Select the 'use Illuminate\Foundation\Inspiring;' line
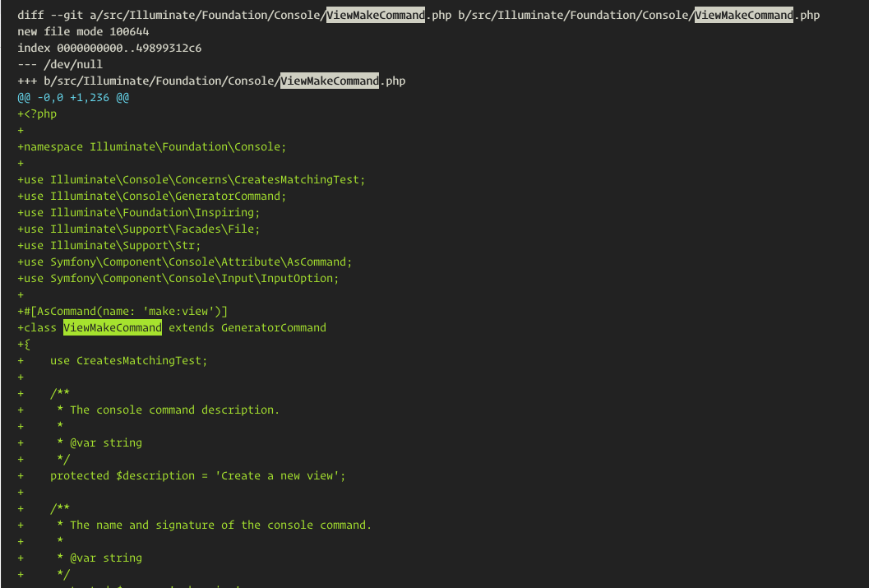Screen dimensions: 869x588 click(x=139, y=212)
